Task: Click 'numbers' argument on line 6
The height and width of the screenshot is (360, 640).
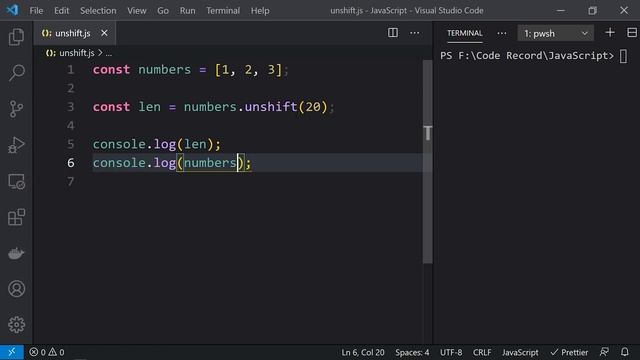Action: click(x=210, y=163)
